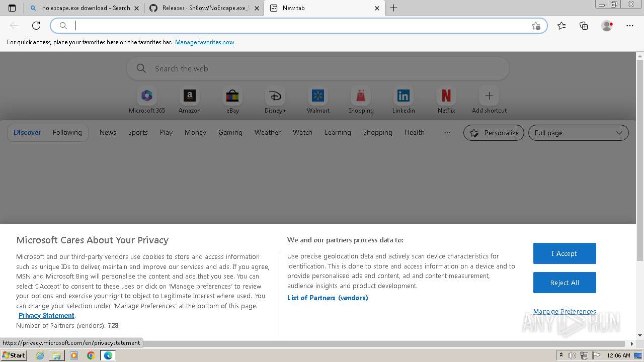Screen dimensions: 644x362
Task: Click the I Accept button
Action: (x=565, y=253)
